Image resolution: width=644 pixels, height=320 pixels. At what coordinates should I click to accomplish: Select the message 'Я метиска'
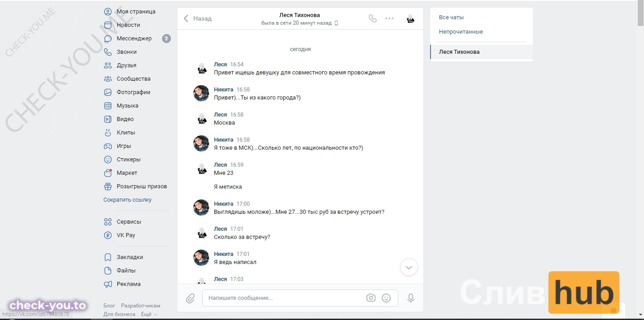point(228,187)
